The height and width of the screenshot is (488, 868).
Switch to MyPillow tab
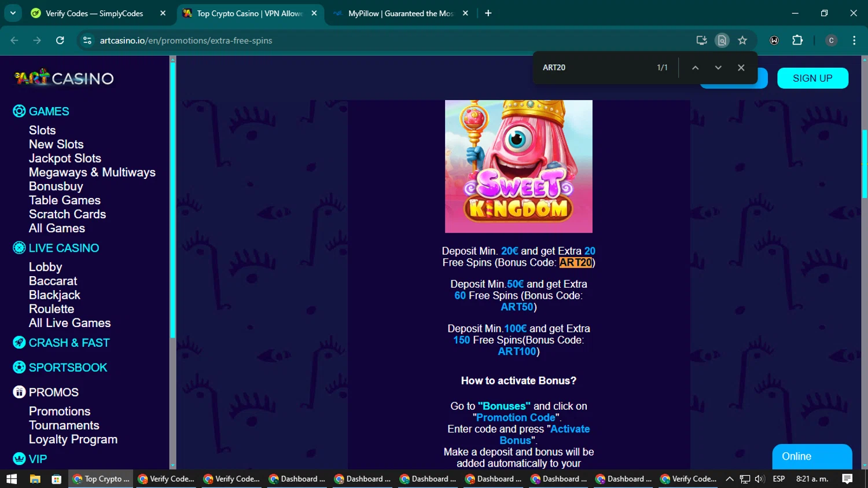(400, 13)
